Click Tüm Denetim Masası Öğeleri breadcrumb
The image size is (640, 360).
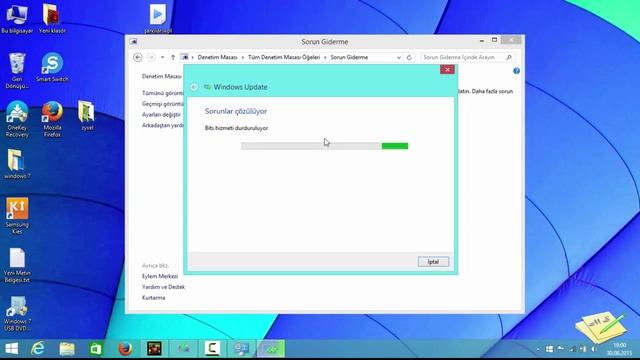(284, 58)
